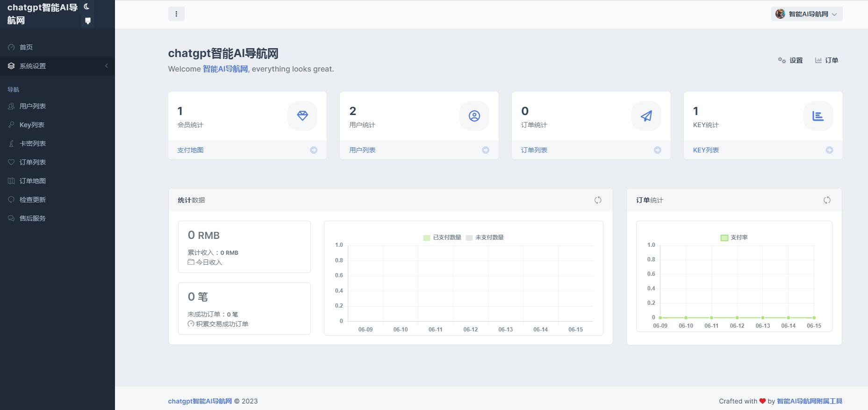
Task: Click 06-09 data point on 支付率 chart
Action: [660, 317]
